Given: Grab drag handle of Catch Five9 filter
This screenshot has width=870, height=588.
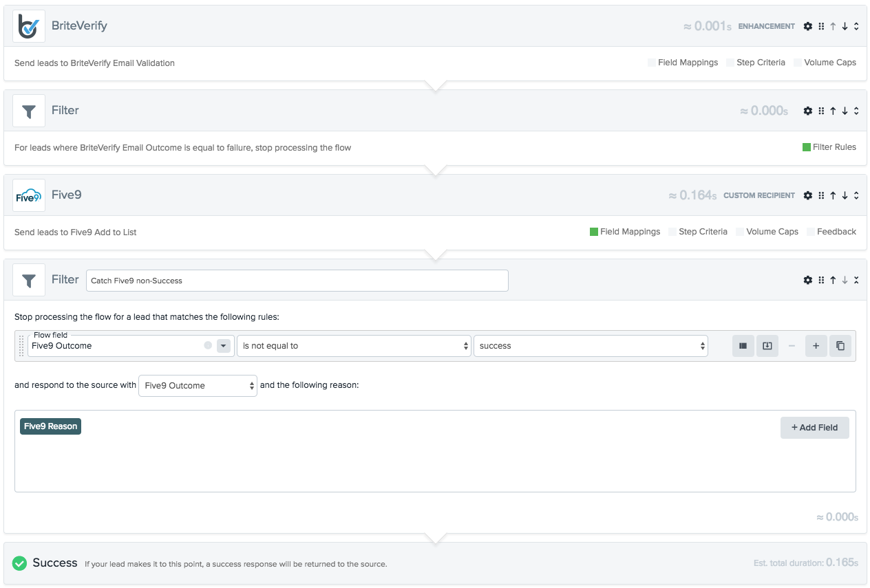Looking at the screenshot, I should [x=821, y=280].
